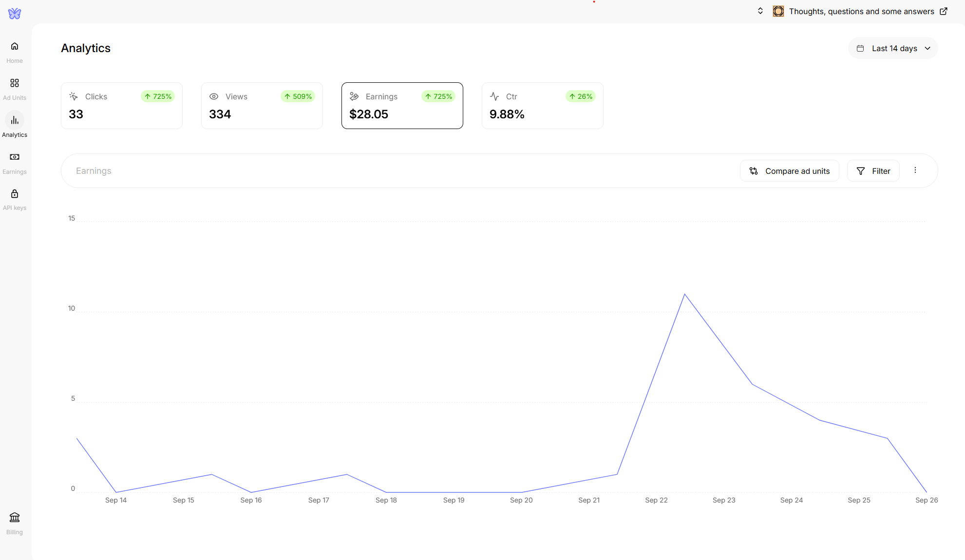Open API keys lock icon
965x560 pixels.
pos(15,194)
